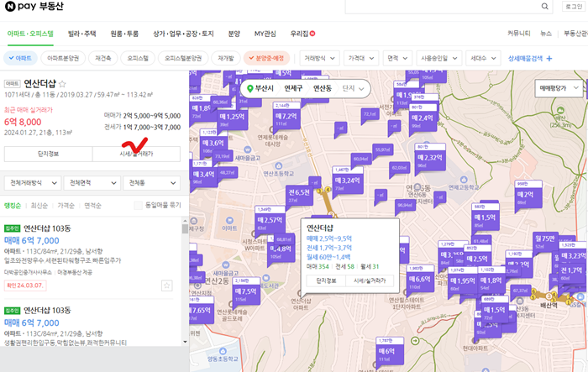The width and height of the screenshot is (588, 372).
Task: Open the 상가·업무·공장·토지 tab
Action: point(183,34)
